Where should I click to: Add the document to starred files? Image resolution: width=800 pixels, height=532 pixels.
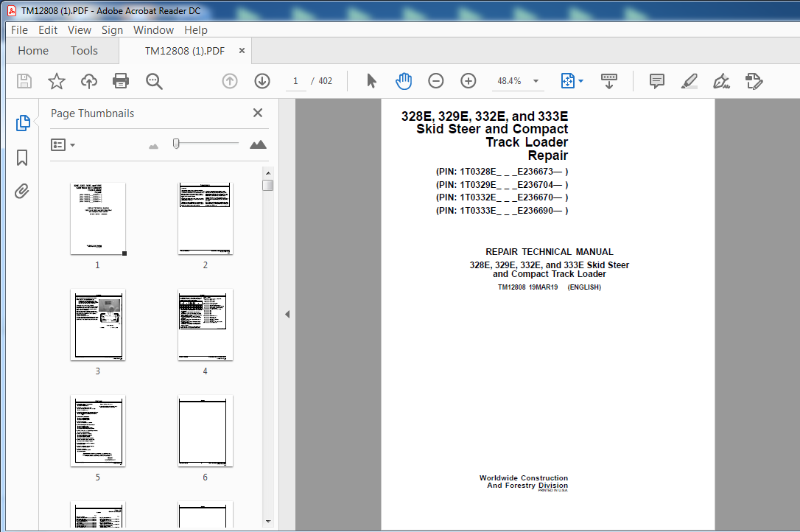tap(57, 81)
